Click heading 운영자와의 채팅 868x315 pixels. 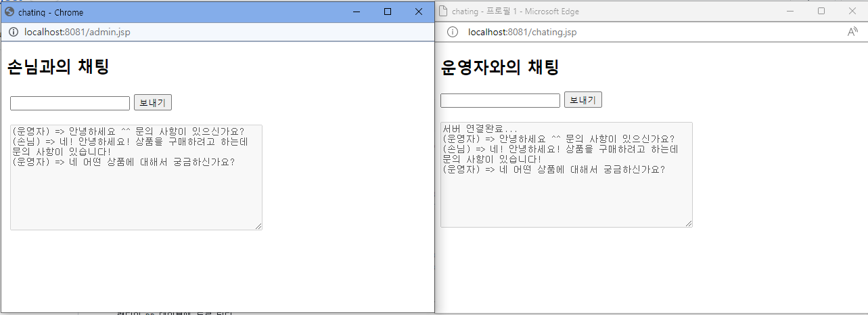[500, 68]
